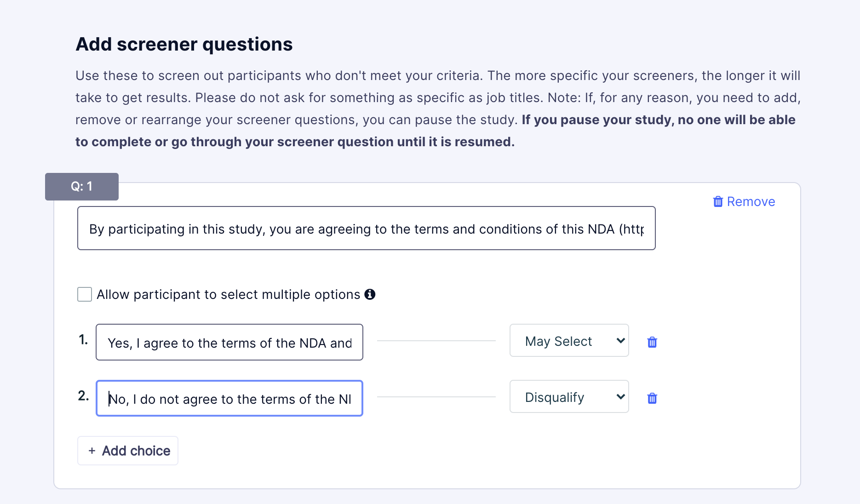Delete choice 1 using its trash icon

652,342
